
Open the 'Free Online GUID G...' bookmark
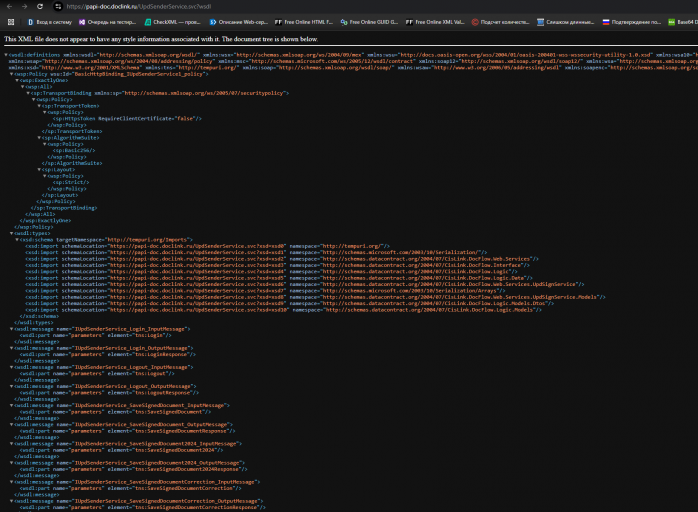point(369,22)
